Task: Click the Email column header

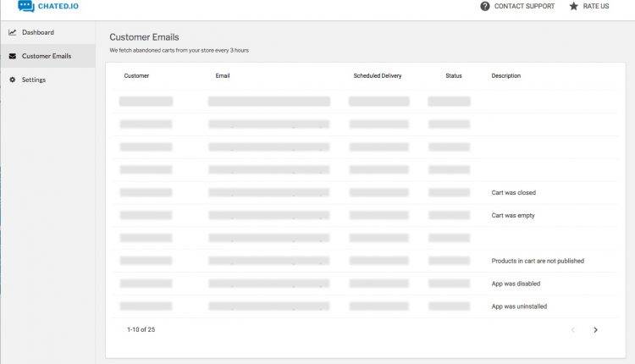Action: click(x=223, y=76)
